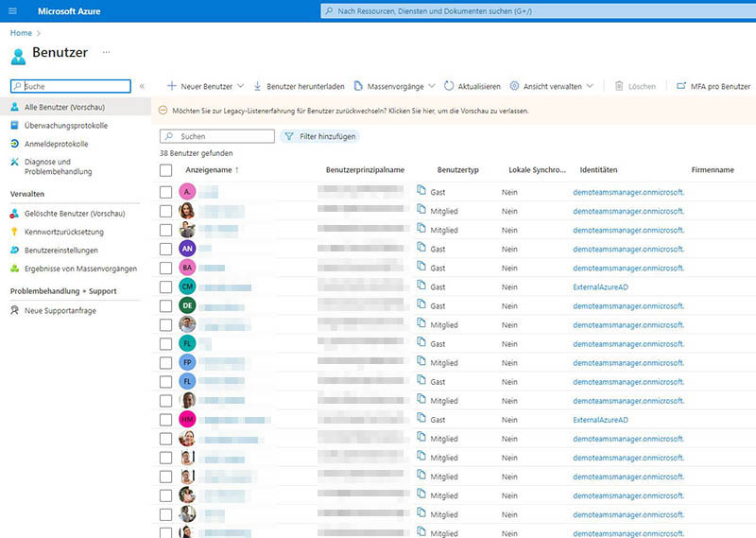Click the Ansicht verwalten gear icon
The height and width of the screenshot is (538, 756).
(514, 86)
